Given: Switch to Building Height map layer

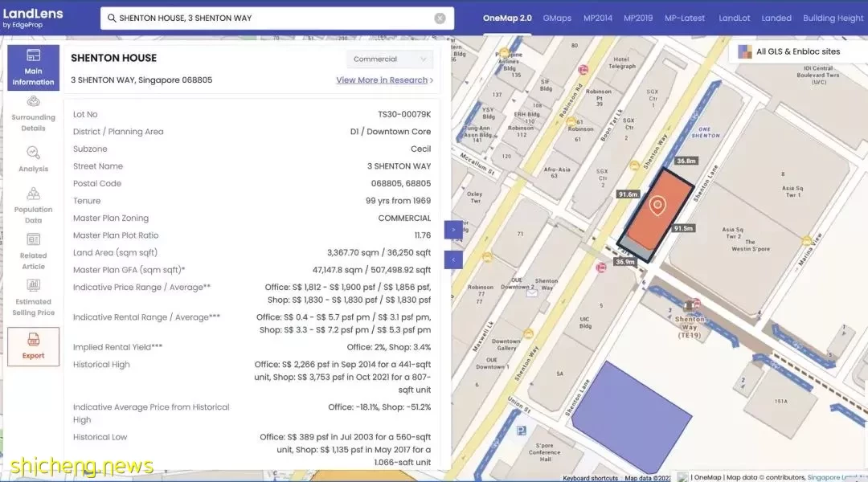Looking at the screenshot, I should (x=833, y=18).
